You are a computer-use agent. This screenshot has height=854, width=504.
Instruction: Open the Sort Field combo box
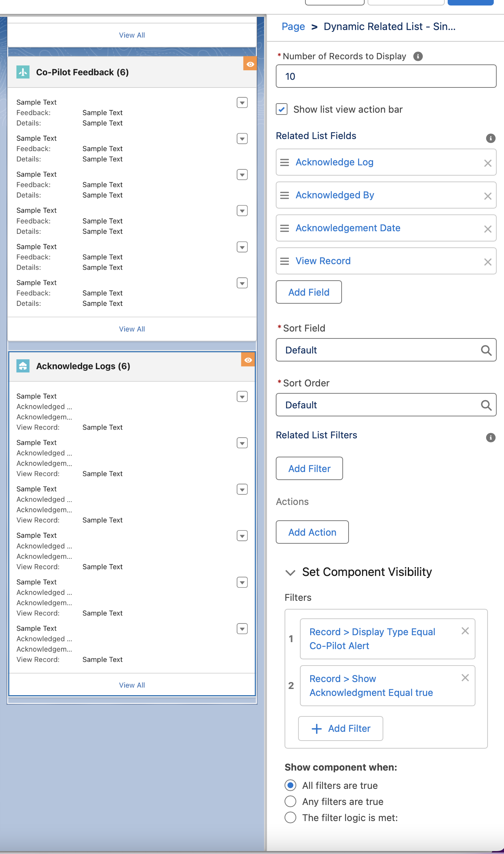click(x=386, y=350)
